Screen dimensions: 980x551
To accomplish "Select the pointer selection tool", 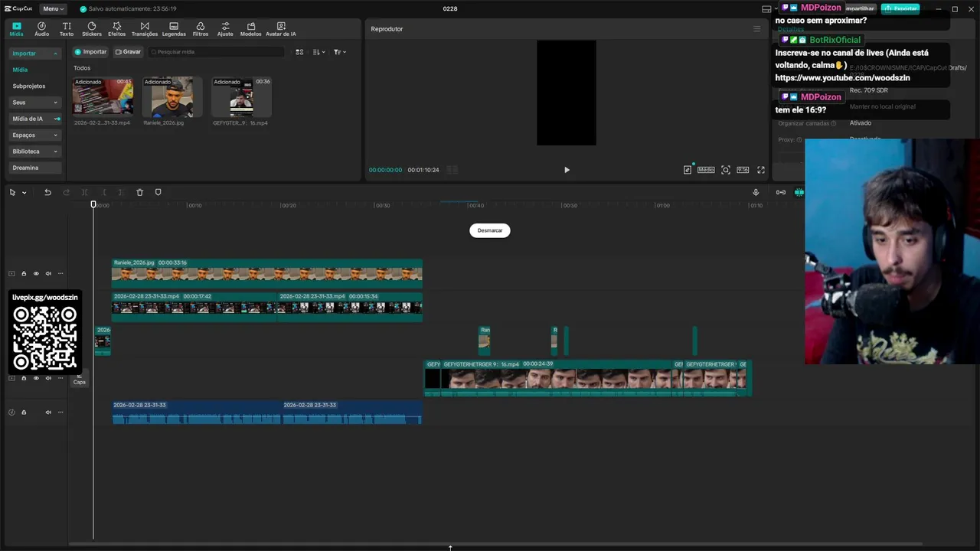I will click(12, 192).
